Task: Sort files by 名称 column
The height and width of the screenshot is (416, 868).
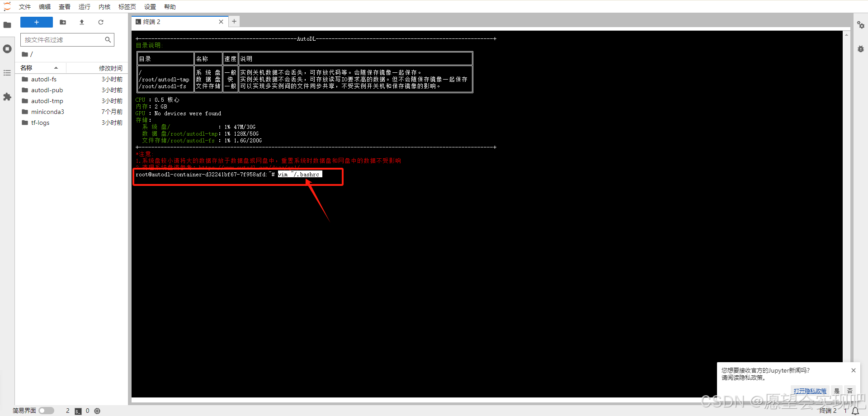Action: coord(40,68)
